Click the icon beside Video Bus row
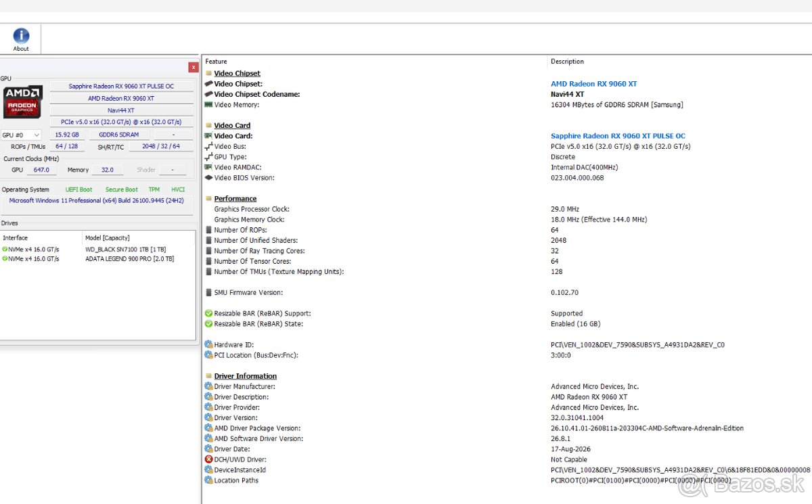This screenshot has height=504, width=812. coord(208,146)
